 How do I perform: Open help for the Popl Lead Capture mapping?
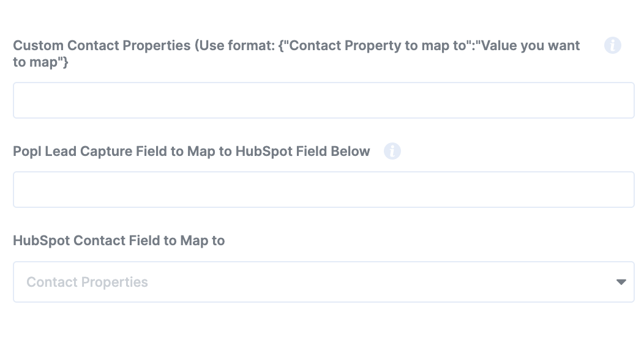coord(392,151)
